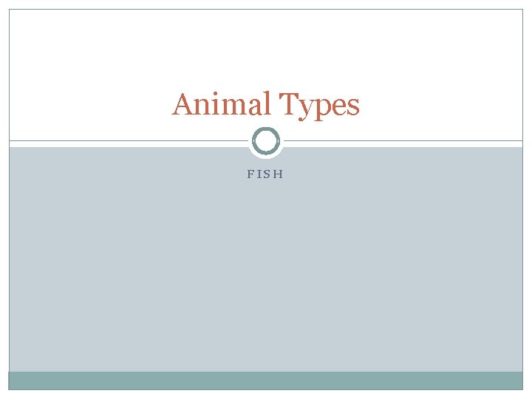Screen dimensions: 532x399
Task: Click the thin white strip below divider
Action: point(129,144)
